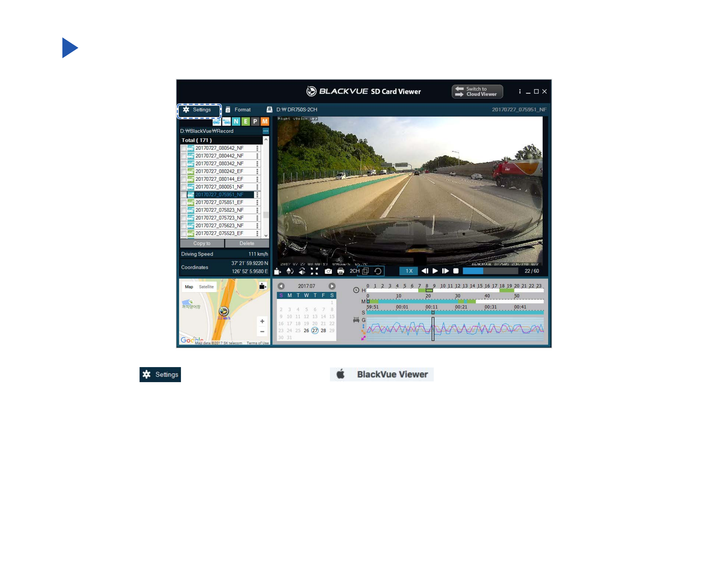
Task: Open the folder browse ellipsis button
Action: coord(266,131)
